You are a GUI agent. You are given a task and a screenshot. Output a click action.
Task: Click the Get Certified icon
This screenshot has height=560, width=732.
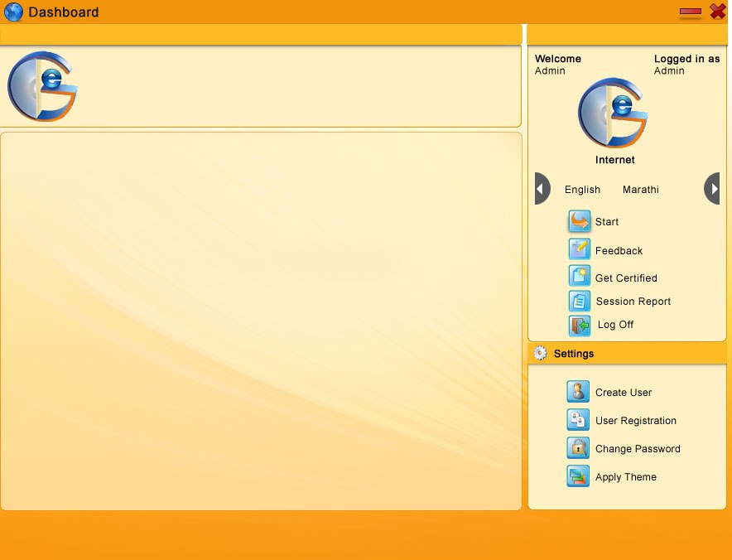(579, 277)
